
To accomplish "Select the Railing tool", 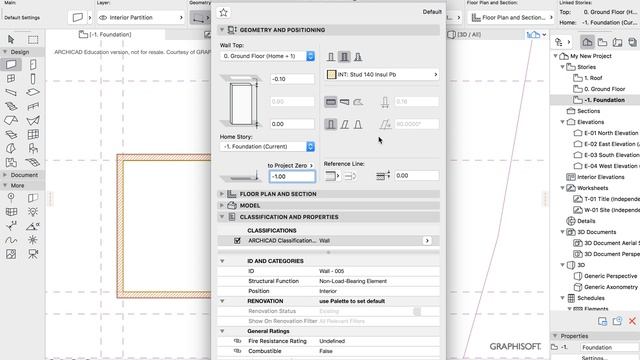I will click(33, 107).
